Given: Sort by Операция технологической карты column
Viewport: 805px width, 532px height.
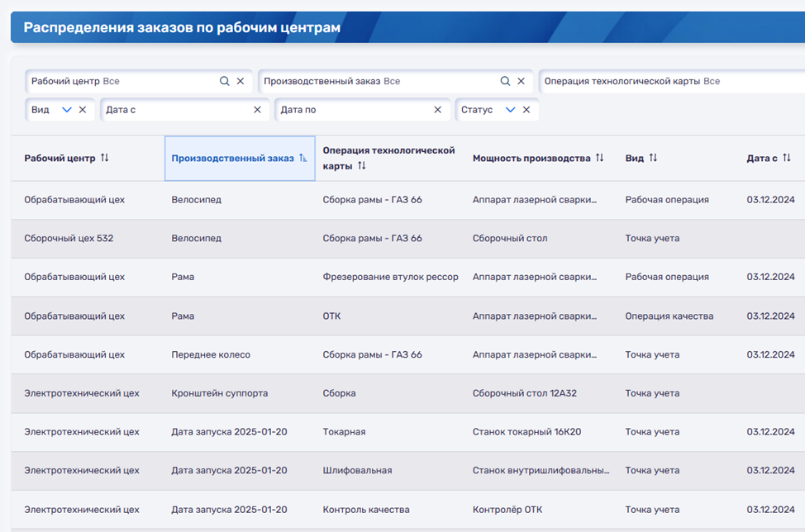Looking at the screenshot, I should (x=361, y=166).
